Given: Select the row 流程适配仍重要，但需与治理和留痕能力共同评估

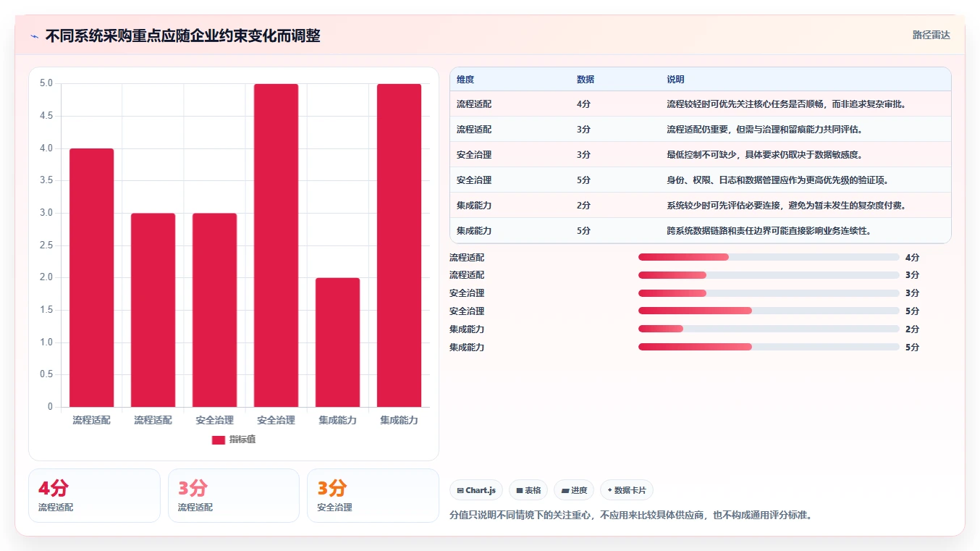Looking at the screenshot, I should coord(700,130).
